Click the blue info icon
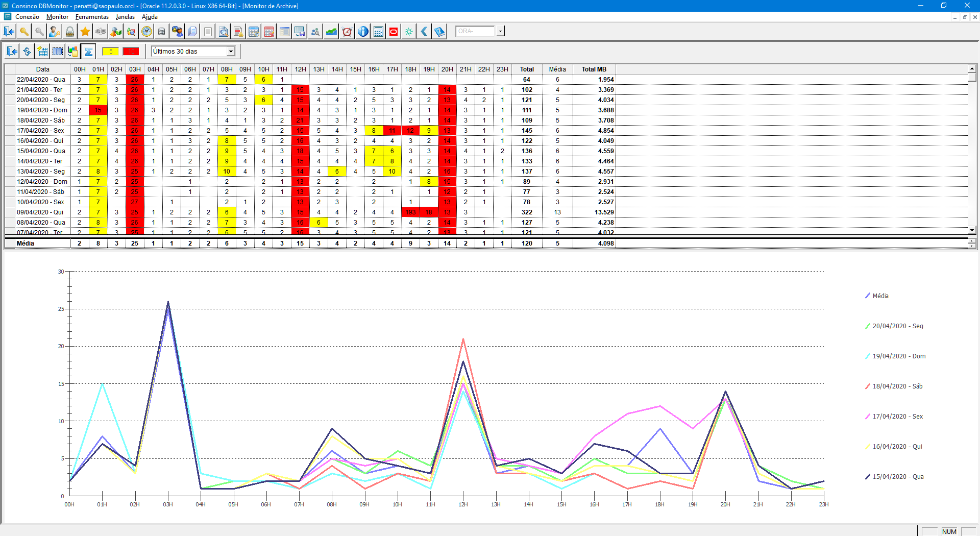The height and width of the screenshot is (536, 980). pyautogui.click(x=363, y=32)
